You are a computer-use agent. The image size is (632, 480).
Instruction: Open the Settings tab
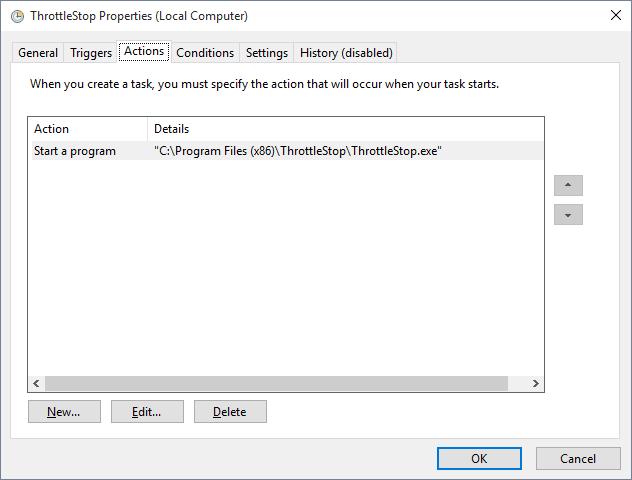pos(267,53)
